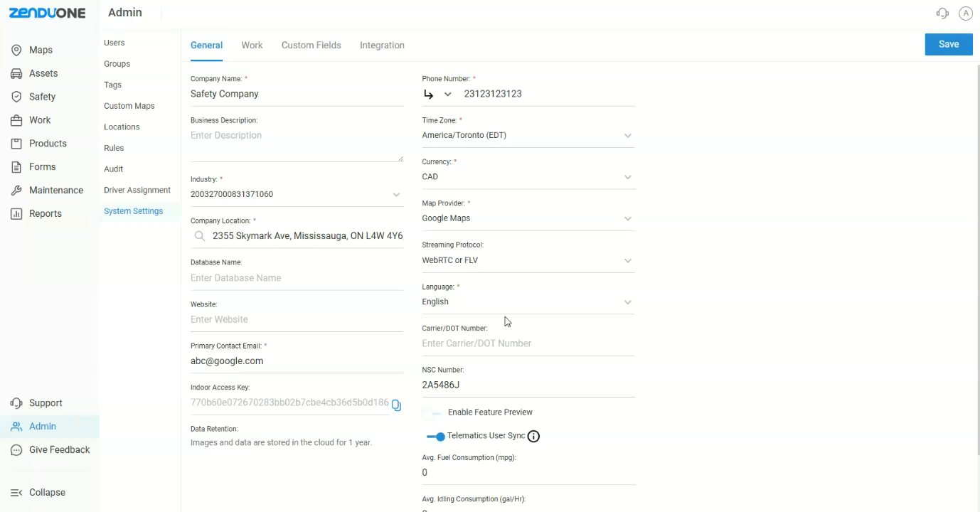
Task: Click the Reports chart icon
Action: click(16, 214)
